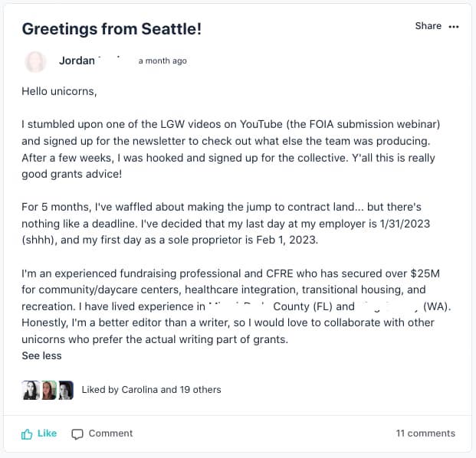Image resolution: width=476 pixels, height=458 pixels.
Task: Open the three-dot more options menu
Action: pos(454,27)
